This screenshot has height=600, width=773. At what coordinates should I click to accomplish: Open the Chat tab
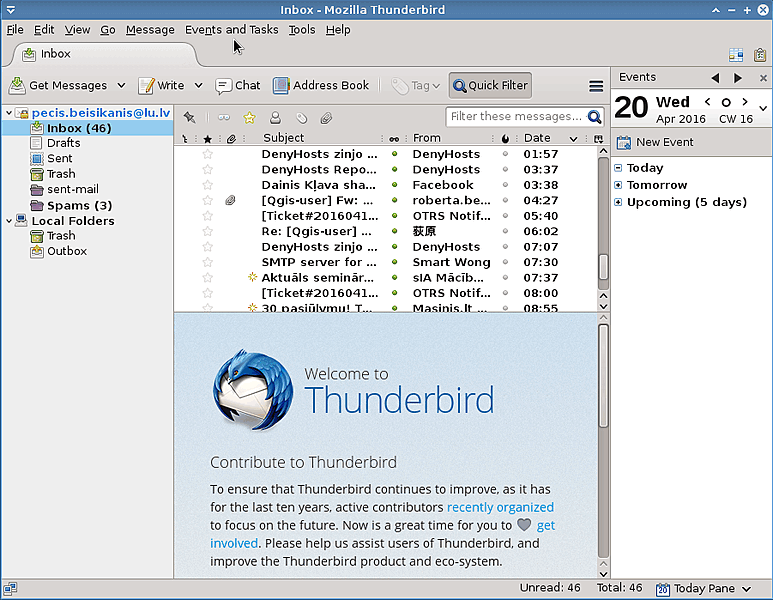coord(238,85)
